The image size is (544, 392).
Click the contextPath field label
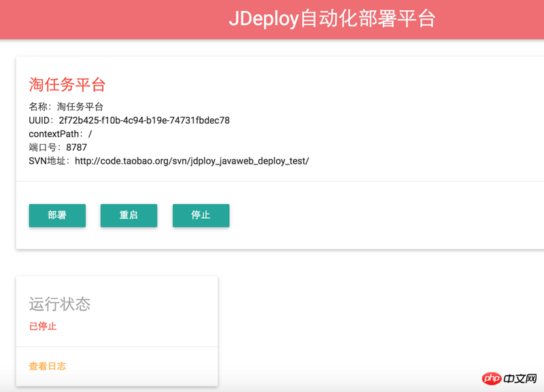(55, 134)
